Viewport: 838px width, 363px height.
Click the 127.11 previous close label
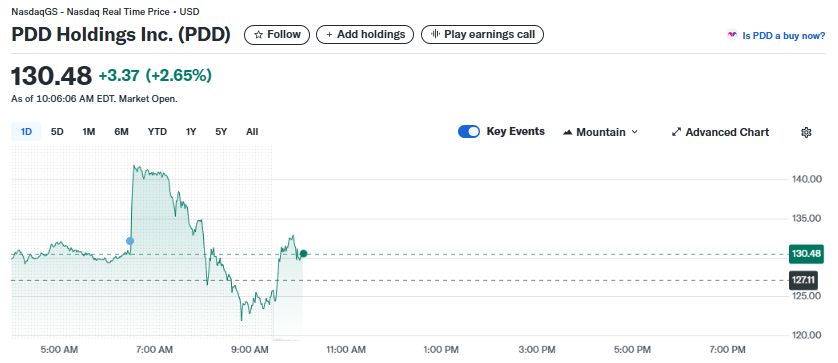click(x=803, y=280)
